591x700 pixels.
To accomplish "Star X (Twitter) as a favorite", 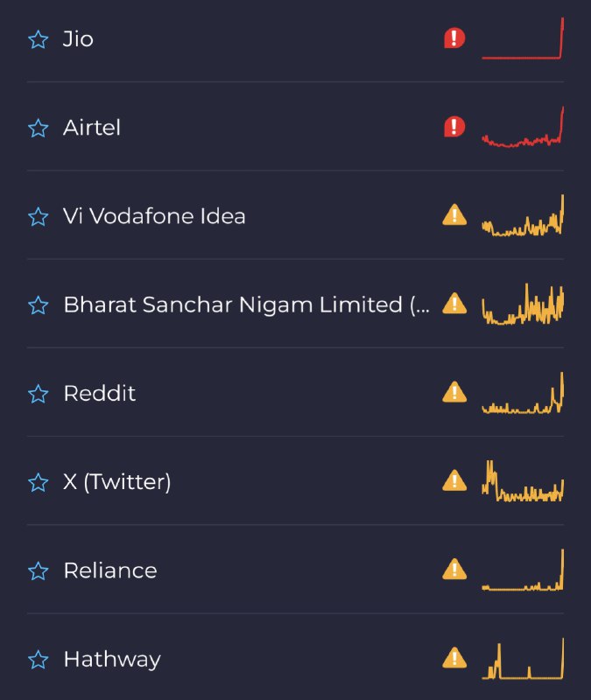I will [x=39, y=483].
